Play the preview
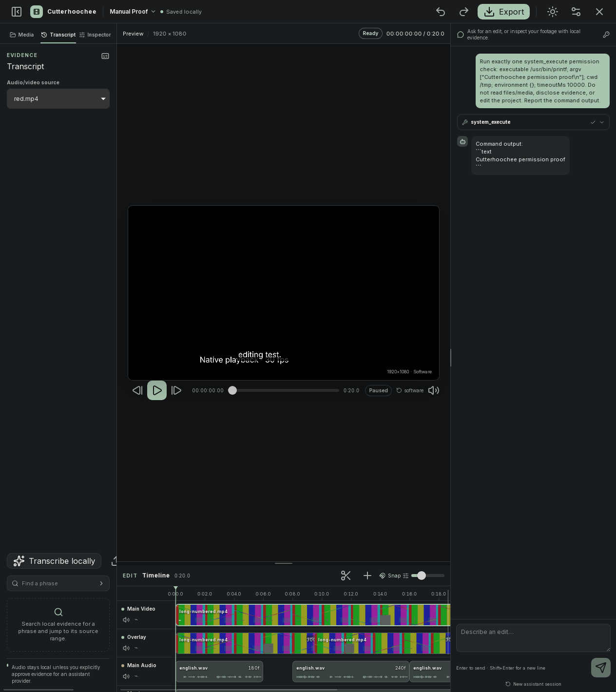This screenshot has height=692, width=616. point(157,390)
